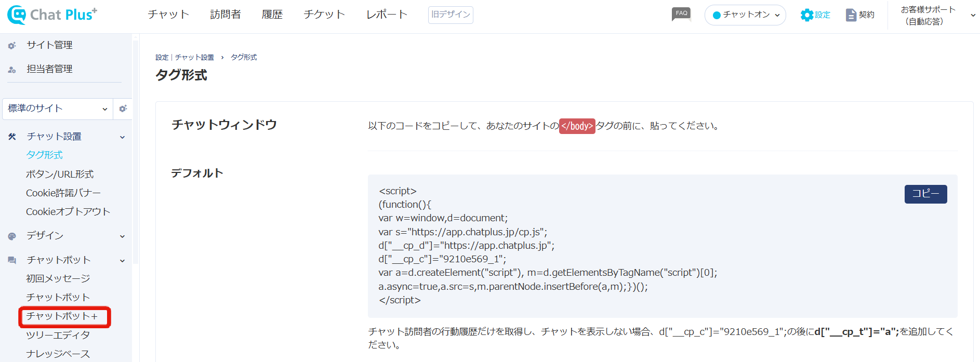Click the チャットウィンドウ section heading
980x362 pixels.
(224, 125)
